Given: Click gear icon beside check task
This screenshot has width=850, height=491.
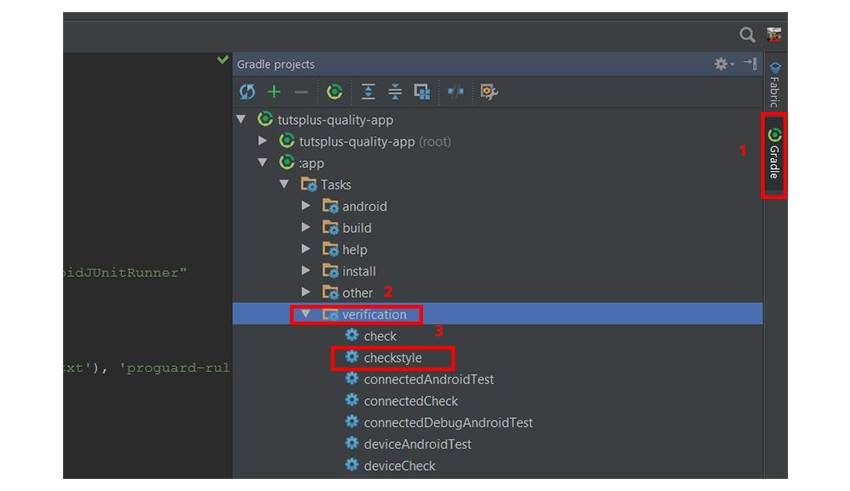Looking at the screenshot, I should pyautogui.click(x=352, y=335).
